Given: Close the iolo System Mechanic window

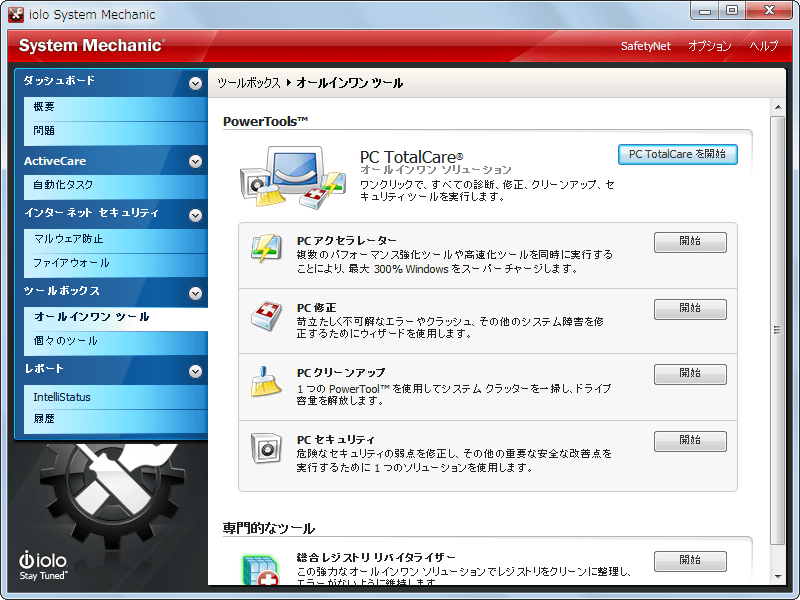Looking at the screenshot, I should click(x=769, y=11).
